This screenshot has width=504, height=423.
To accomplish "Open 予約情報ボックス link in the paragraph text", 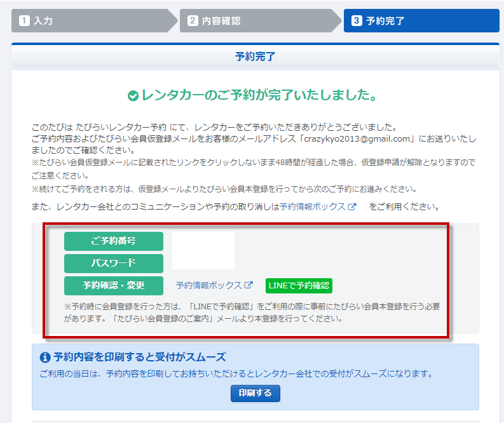I will pyautogui.click(x=313, y=206).
